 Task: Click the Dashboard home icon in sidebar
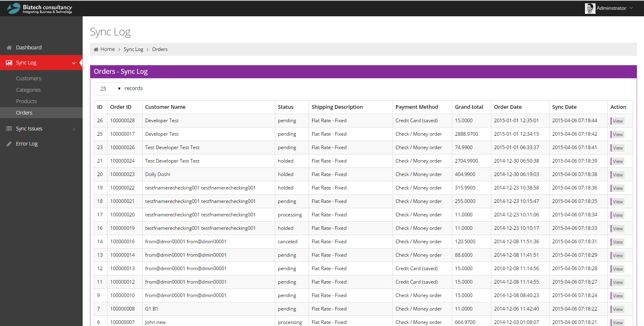tap(9, 48)
